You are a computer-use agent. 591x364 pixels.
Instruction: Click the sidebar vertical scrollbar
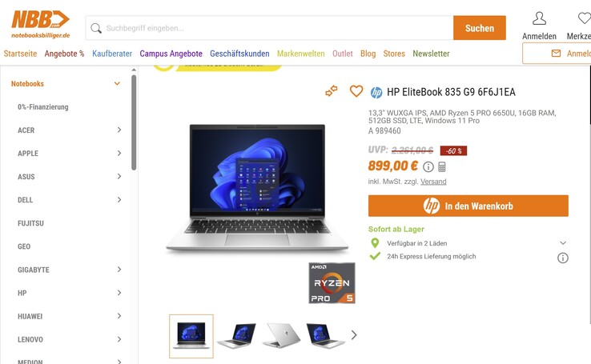[134, 122]
